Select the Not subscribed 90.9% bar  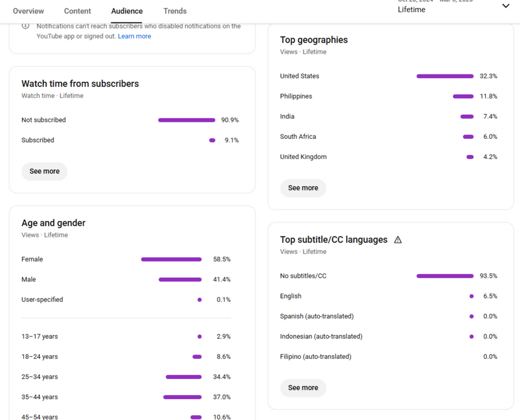click(186, 120)
